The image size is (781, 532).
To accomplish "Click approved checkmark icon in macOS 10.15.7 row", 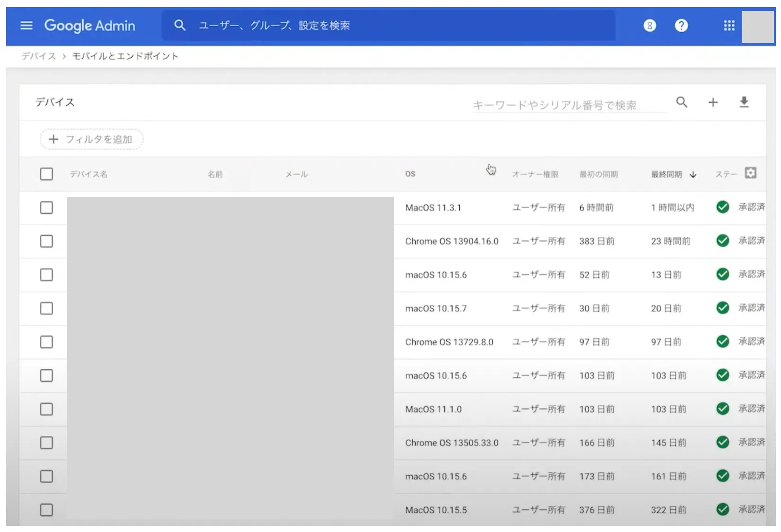I will click(x=723, y=308).
